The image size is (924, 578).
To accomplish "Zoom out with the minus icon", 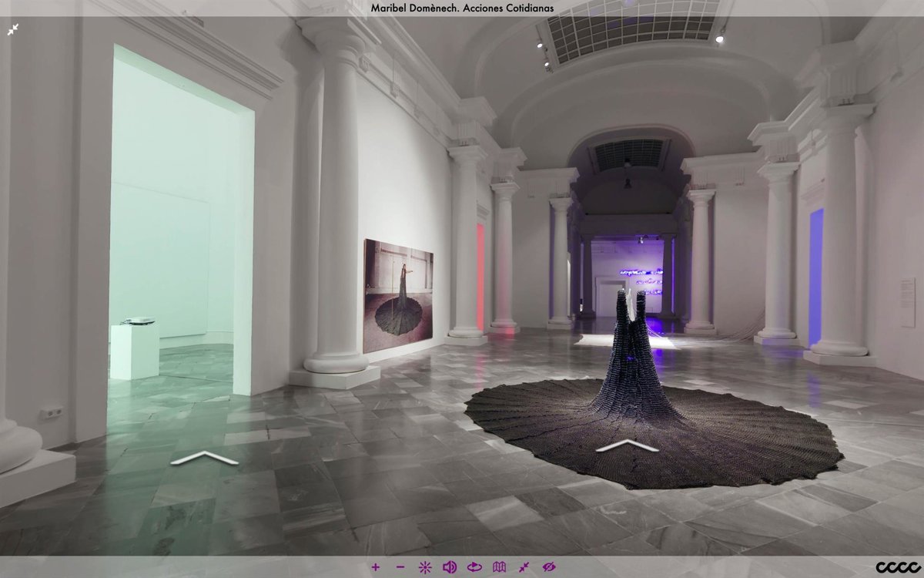I will coord(400,567).
